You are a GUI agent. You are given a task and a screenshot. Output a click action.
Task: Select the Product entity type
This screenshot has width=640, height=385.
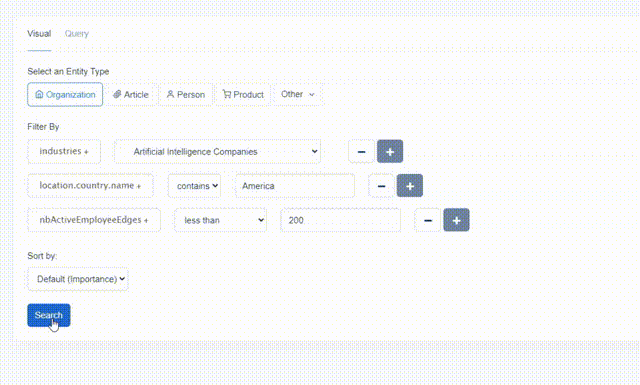[243, 94]
